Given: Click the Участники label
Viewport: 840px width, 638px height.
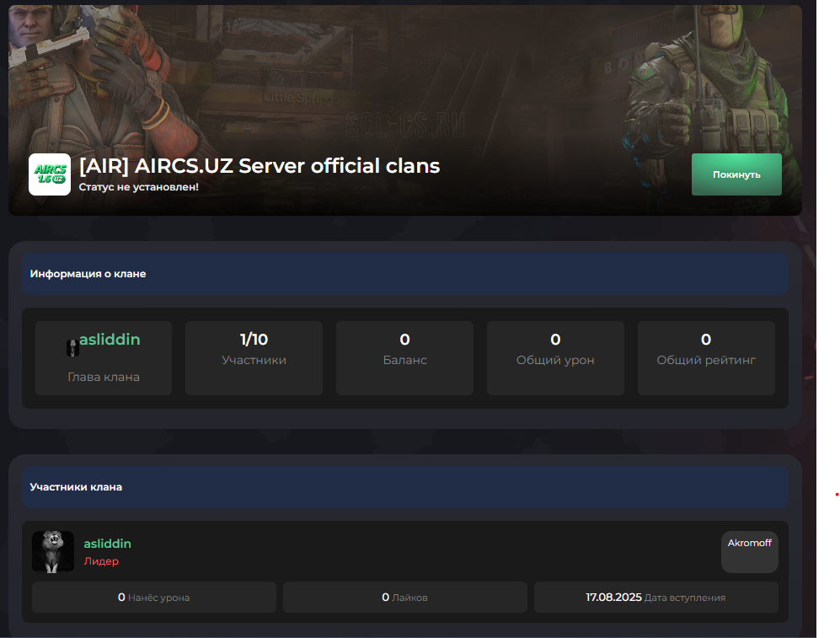Looking at the screenshot, I should pyautogui.click(x=254, y=360).
